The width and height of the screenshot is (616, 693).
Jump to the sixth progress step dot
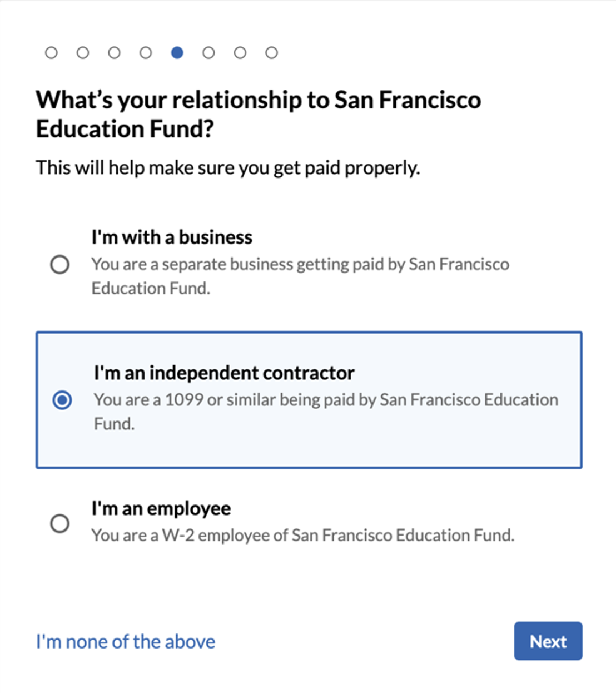[x=208, y=53]
